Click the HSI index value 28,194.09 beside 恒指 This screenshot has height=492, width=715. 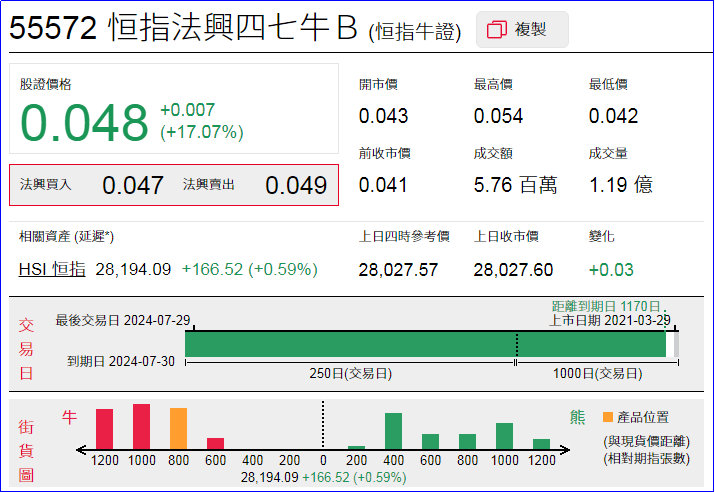pos(133,269)
